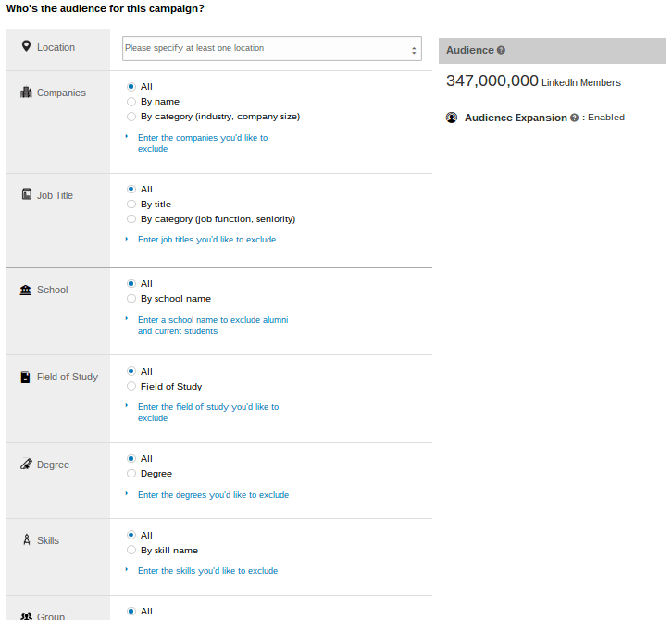672x620 pixels.
Task: Select 'By skill name' radio option
Action: (x=131, y=551)
